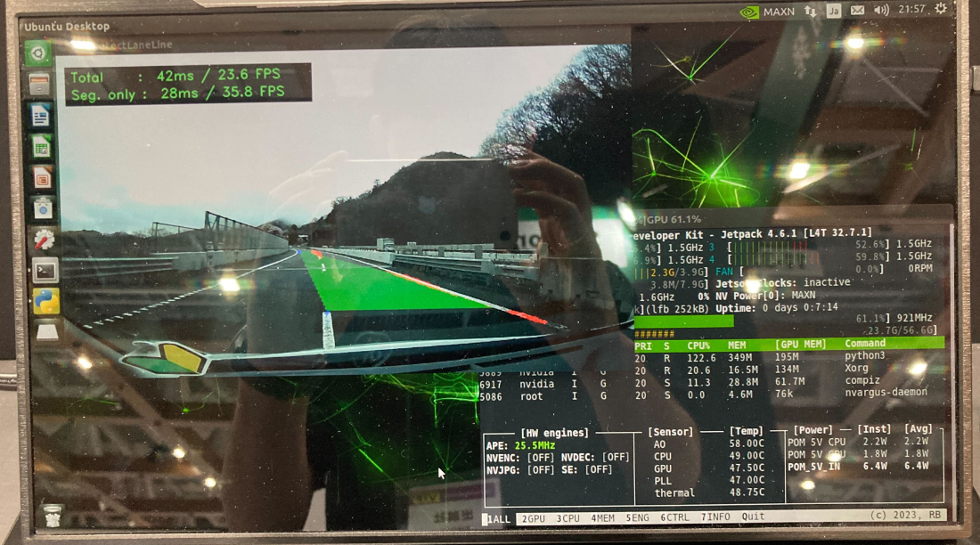The image size is (980, 545).
Task: Switch to the 4MEM tab in jtop
Action: tap(602, 518)
